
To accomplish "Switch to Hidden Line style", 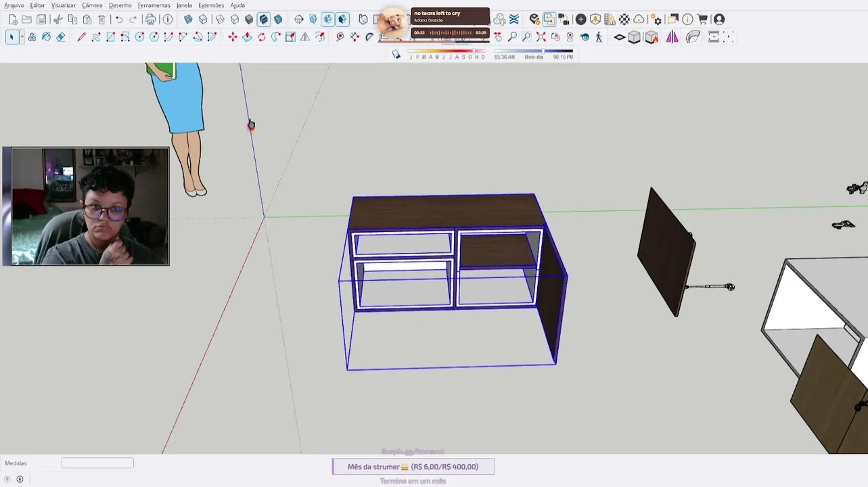I will 235,20.
